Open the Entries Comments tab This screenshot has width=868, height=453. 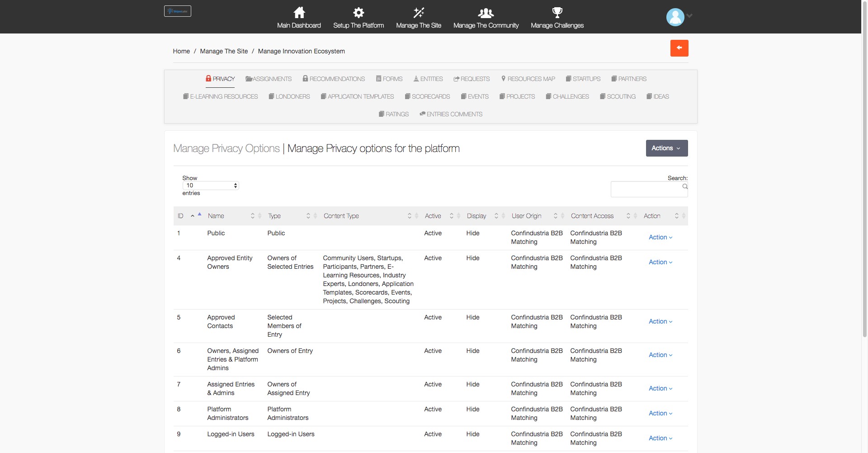pyautogui.click(x=451, y=114)
